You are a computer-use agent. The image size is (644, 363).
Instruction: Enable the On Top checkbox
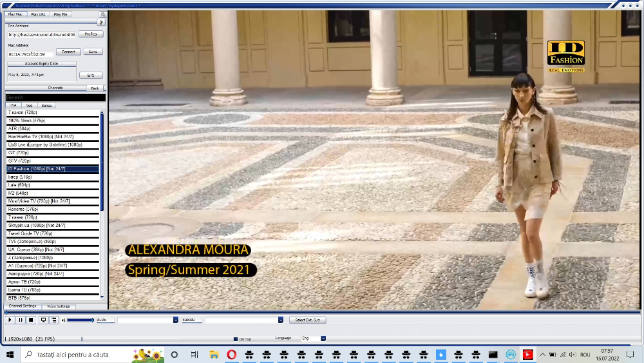(x=235, y=339)
